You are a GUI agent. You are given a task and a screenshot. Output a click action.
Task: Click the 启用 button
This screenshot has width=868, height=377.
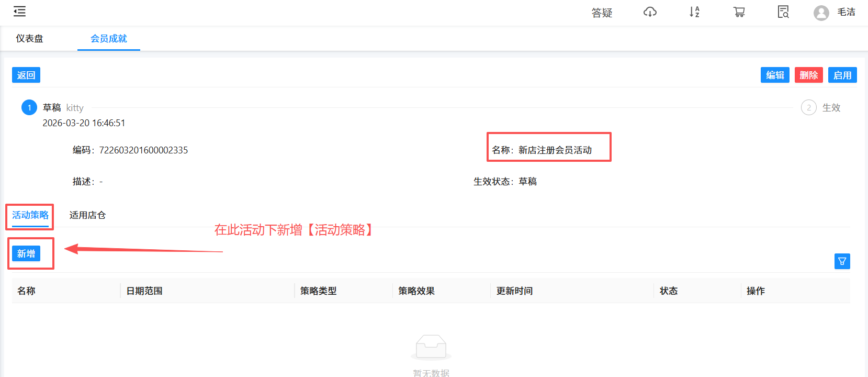coord(842,75)
